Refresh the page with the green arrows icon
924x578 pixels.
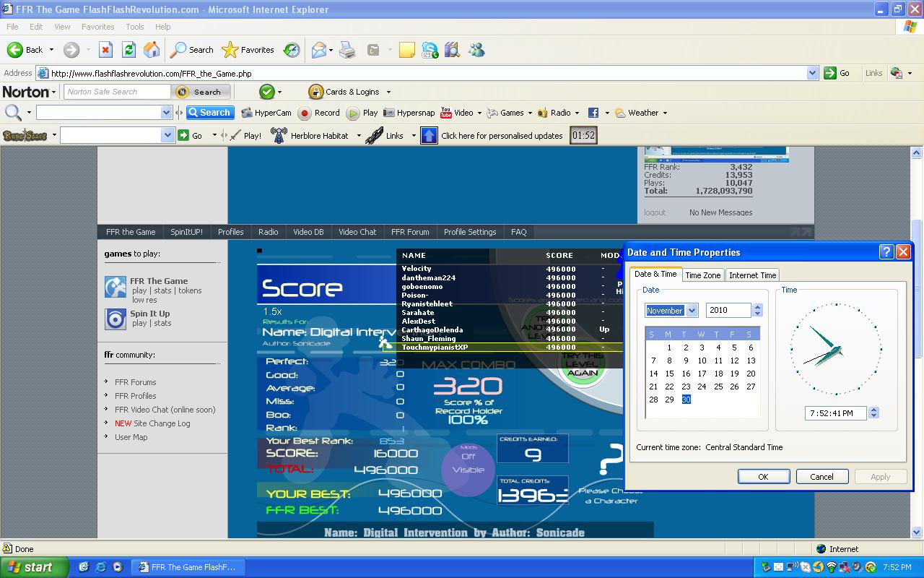(x=128, y=50)
